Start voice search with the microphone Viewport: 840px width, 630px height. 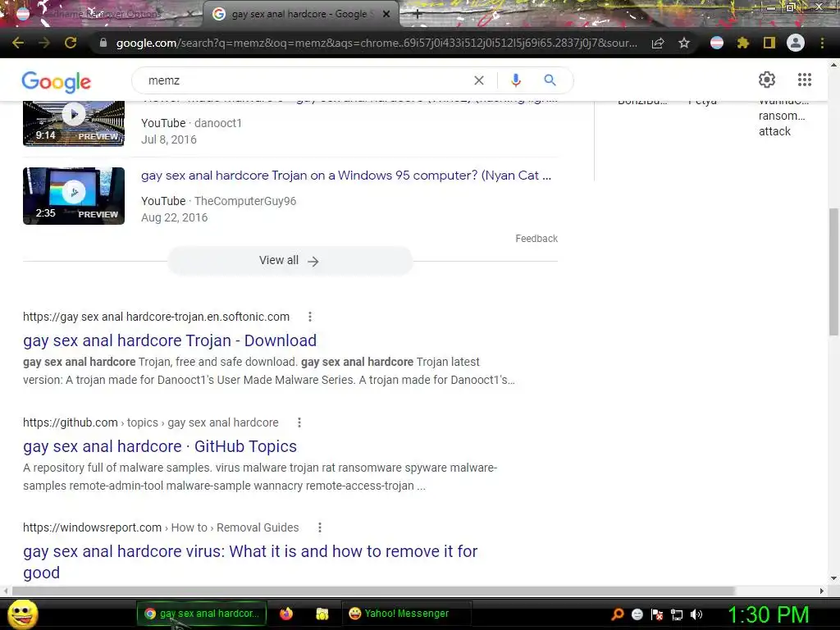tap(515, 80)
